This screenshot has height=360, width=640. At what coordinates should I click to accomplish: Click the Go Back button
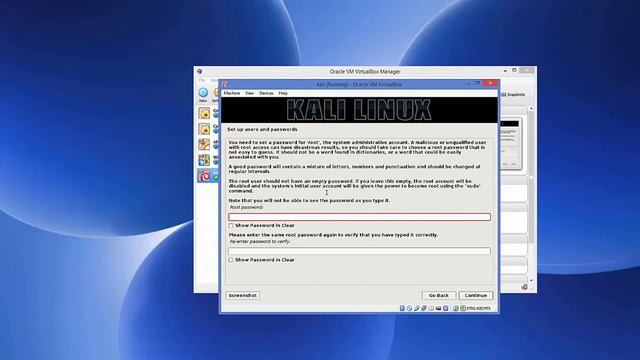[x=439, y=295]
